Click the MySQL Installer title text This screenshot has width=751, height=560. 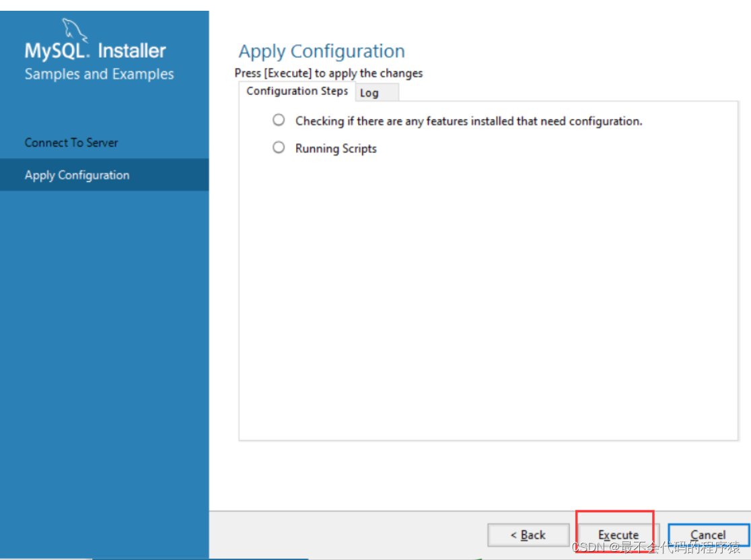[x=96, y=51]
